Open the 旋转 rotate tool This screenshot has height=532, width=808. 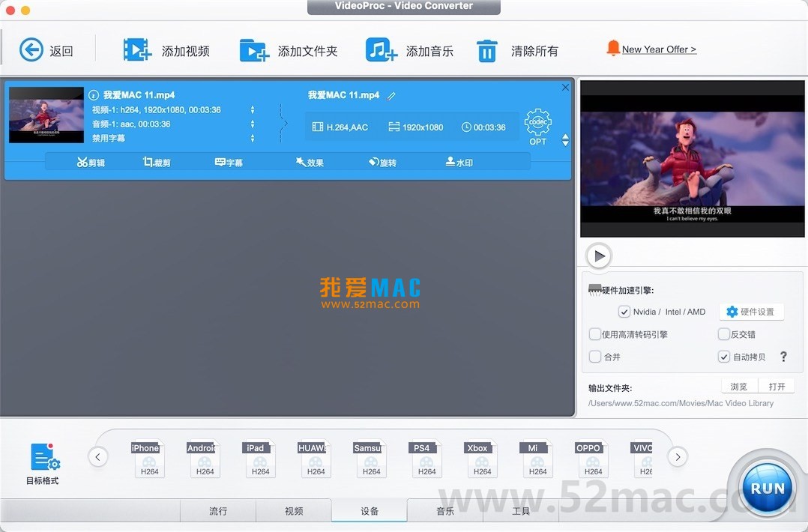(382, 163)
